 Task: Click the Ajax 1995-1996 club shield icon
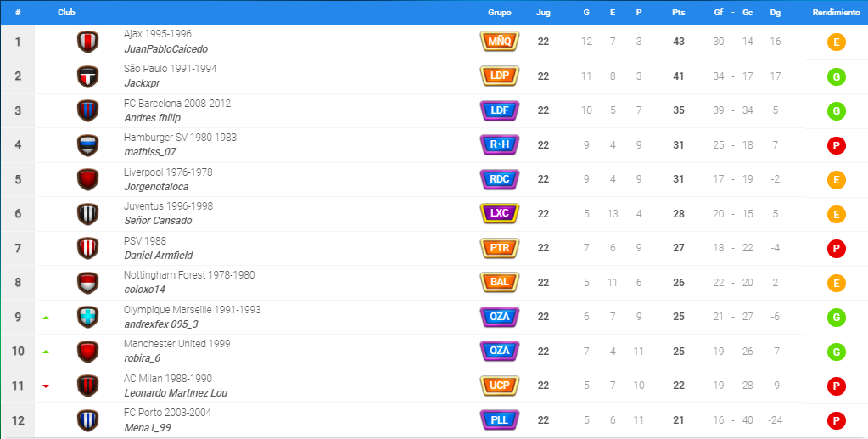[x=87, y=42]
